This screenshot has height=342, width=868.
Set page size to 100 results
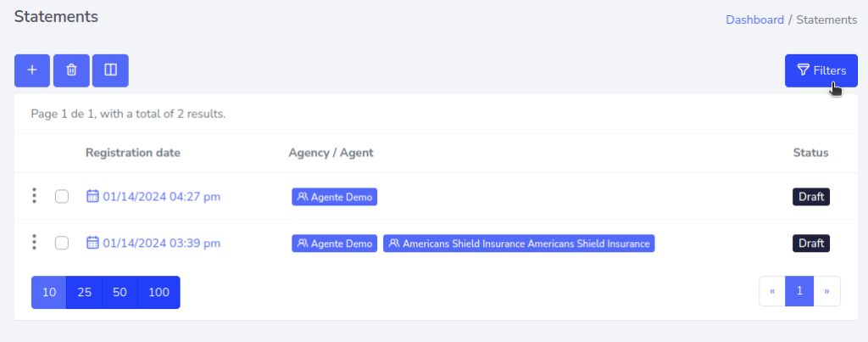[159, 292]
